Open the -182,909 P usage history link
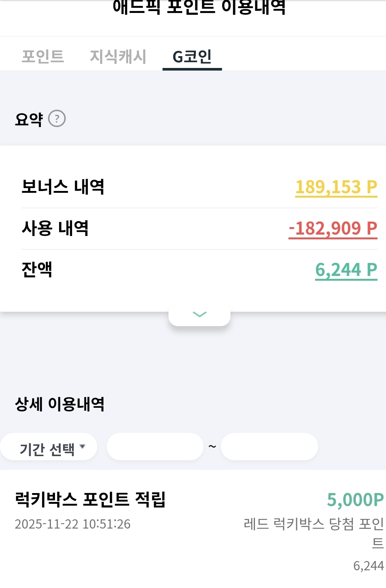 click(x=333, y=228)
